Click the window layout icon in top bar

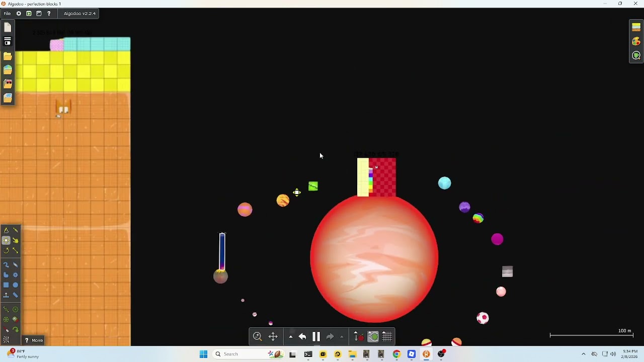[x=39, y=14]
